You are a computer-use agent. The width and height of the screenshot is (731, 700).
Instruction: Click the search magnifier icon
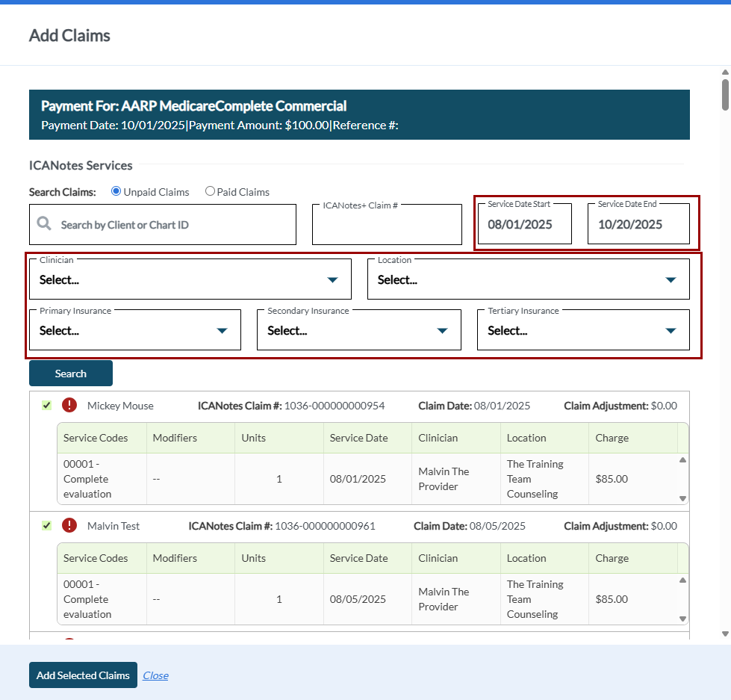coord(44,224)
